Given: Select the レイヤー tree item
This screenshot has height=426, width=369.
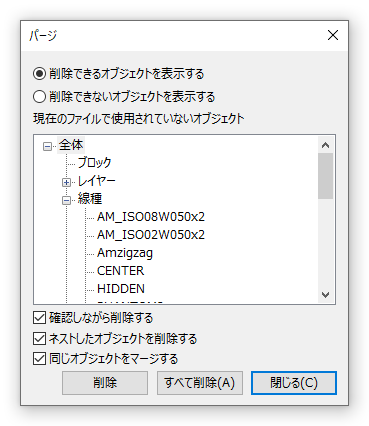Looking at the screenshot, I should pos(96,181).
